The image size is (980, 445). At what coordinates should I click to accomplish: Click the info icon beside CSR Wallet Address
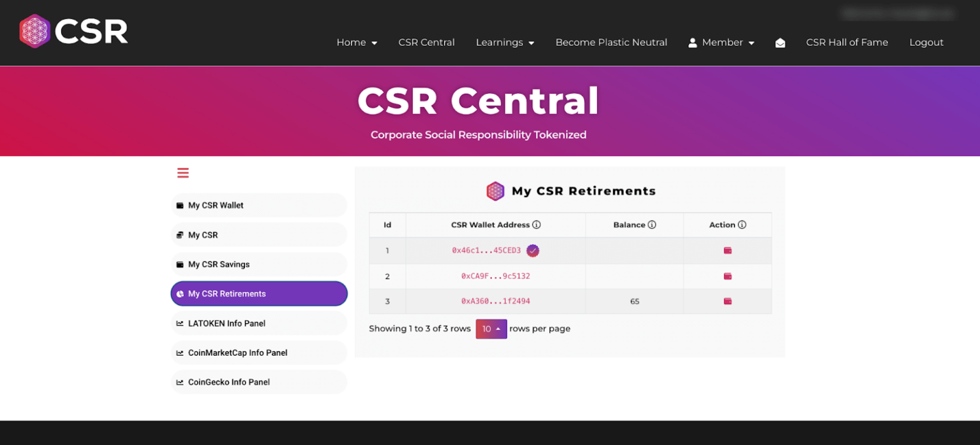point(536,224)
